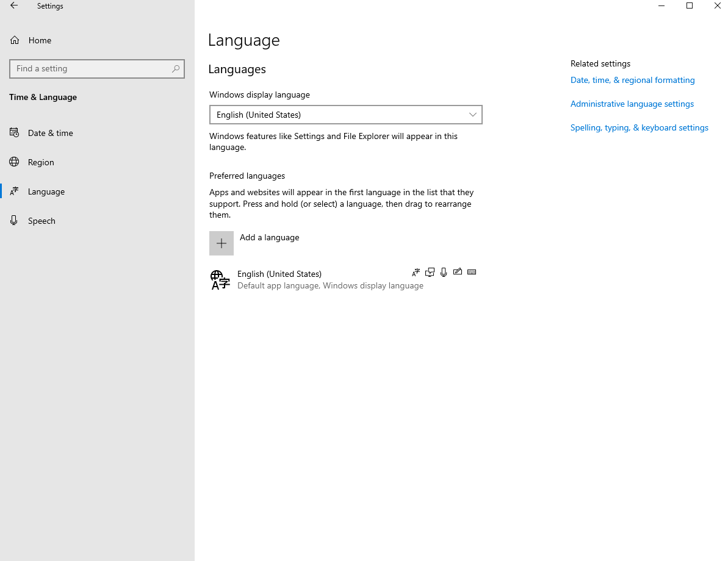Image resolution: width=728 pixels, height=561 pixels.
Task: Click the back arrow in Settings
Action: 14,5
